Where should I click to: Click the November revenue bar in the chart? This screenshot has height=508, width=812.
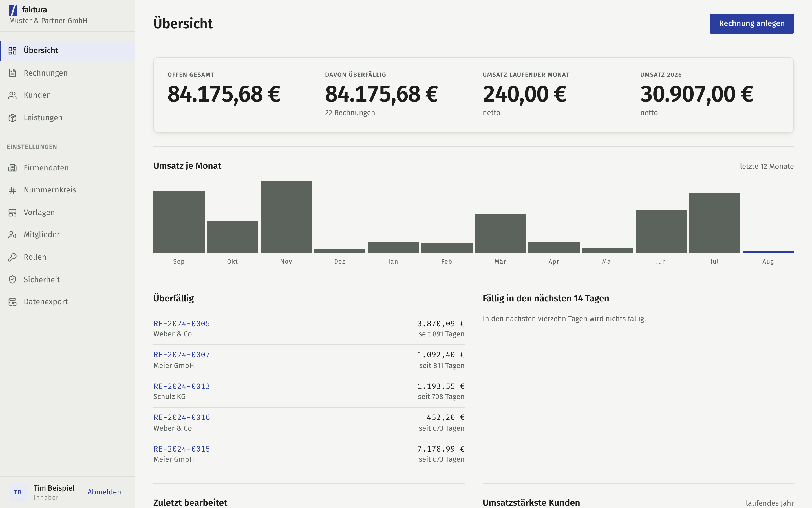(286, 217)
